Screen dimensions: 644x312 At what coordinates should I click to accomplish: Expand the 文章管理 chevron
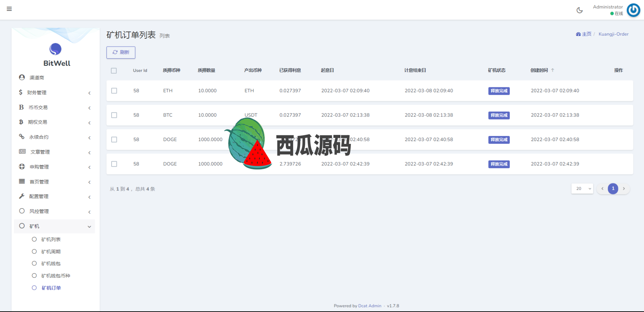click(89, 153)
